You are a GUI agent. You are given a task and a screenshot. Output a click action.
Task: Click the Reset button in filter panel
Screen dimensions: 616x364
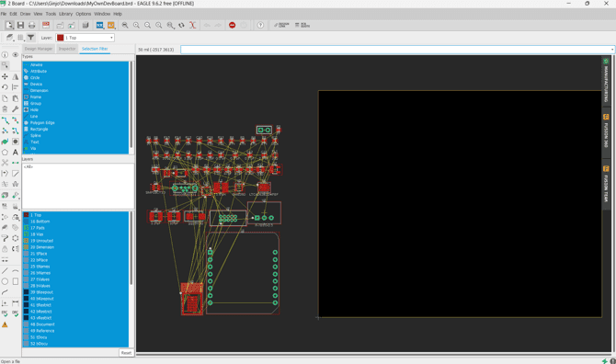pos(126,353)
